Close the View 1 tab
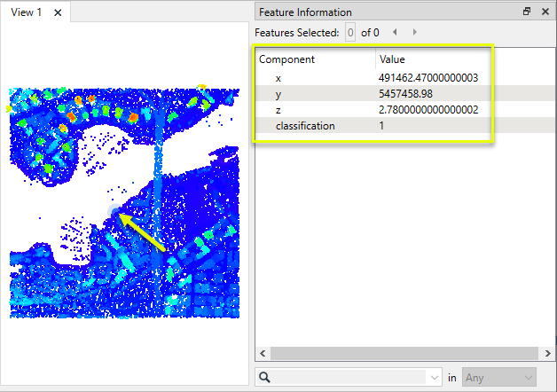The image size is (557, 392). (58, 12)
